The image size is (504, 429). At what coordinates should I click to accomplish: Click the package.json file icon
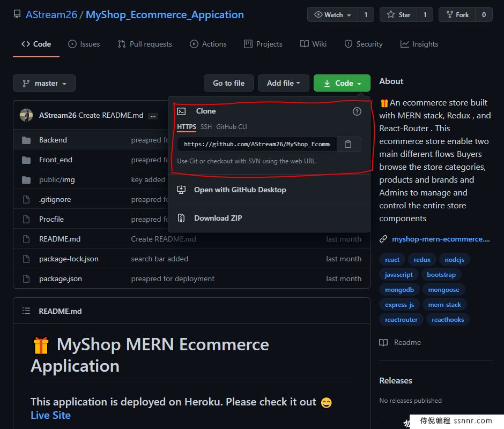[x=26, y=279]
